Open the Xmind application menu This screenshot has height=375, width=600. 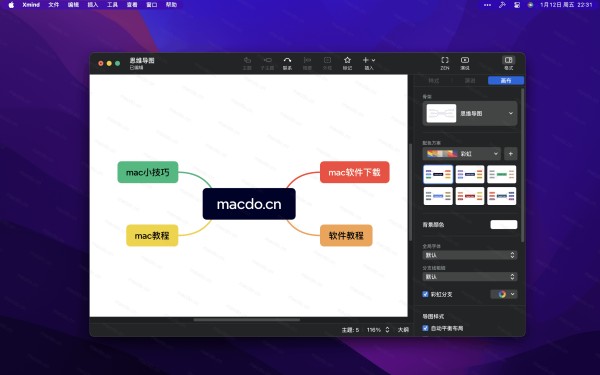point(31,5)
